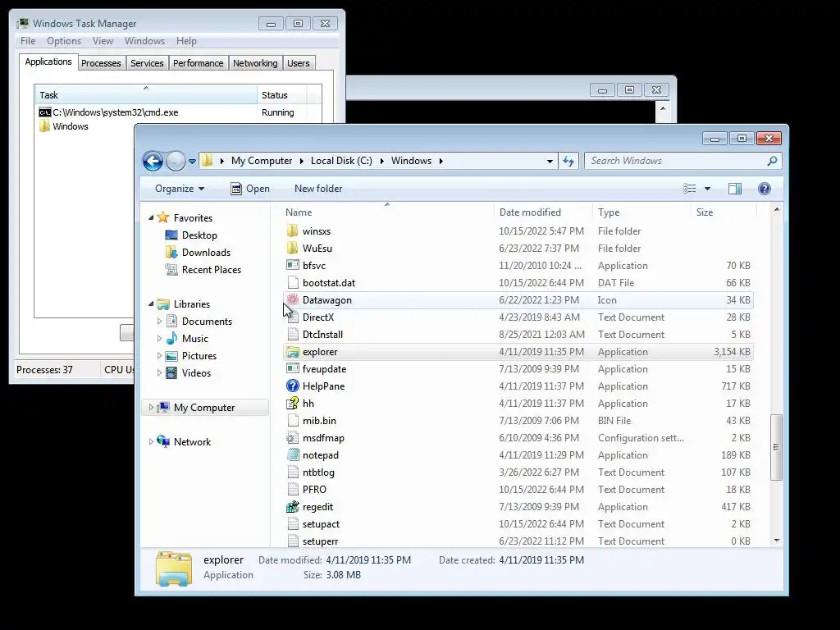Open Task Manager Help menu

186,41
